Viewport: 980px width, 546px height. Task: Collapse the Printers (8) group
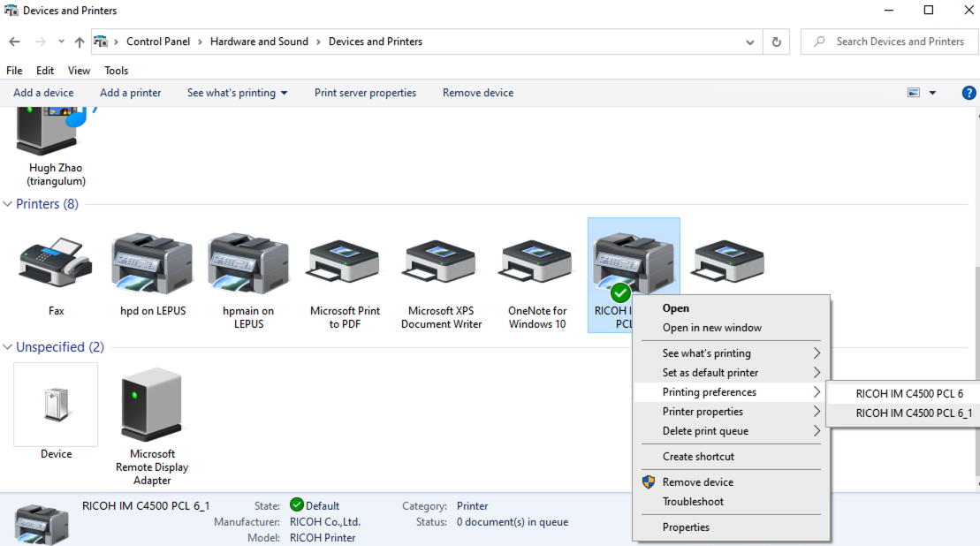(x=7, y=204)
